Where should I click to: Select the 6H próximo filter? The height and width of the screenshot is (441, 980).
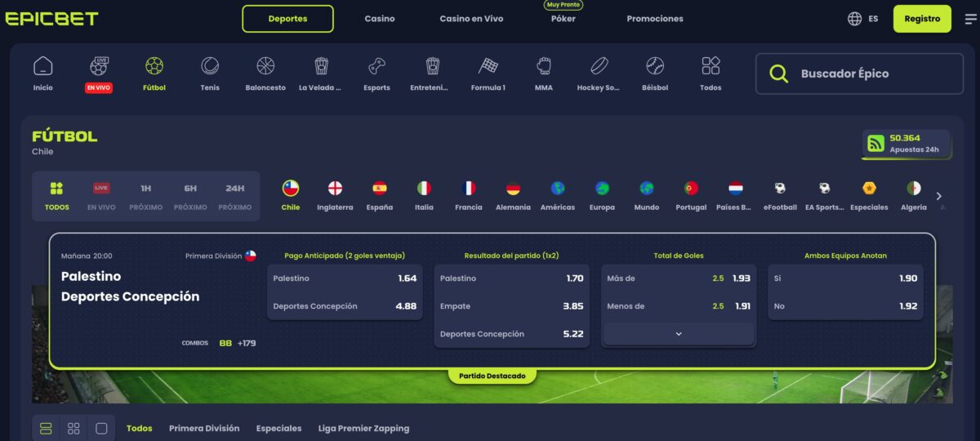190,196
